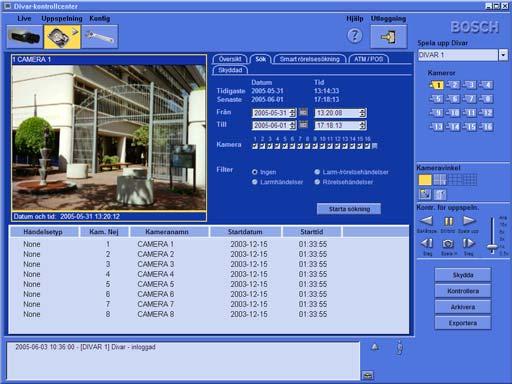Image resolution: width=512 pixels, height=384 pixels.
Task: Expand the DIVAR 1 dropdown
Action: [503, 55]
